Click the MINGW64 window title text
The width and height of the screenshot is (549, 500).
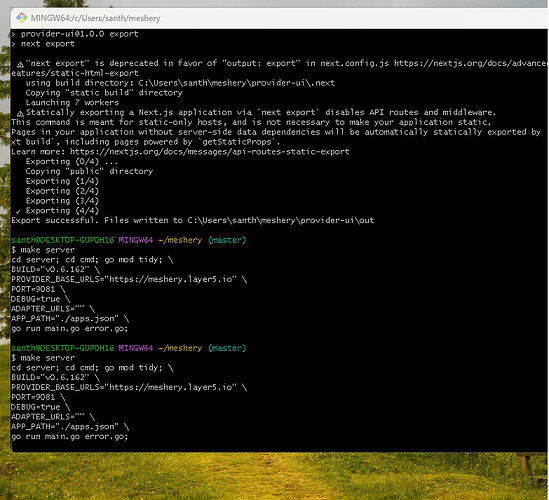tap(96, 18)
